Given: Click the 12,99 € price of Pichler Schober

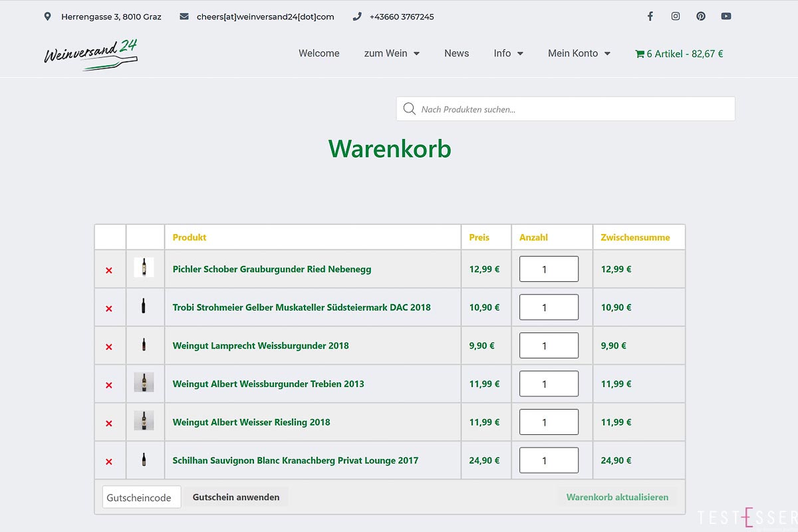Looking at the screenshot, I should coord(484,269).
